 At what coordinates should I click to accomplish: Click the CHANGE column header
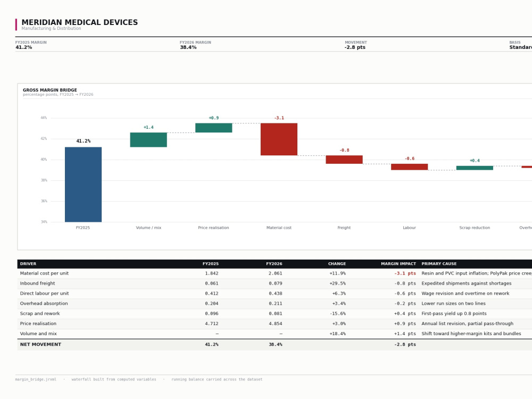pyautogui.click(x=337, y=264)
